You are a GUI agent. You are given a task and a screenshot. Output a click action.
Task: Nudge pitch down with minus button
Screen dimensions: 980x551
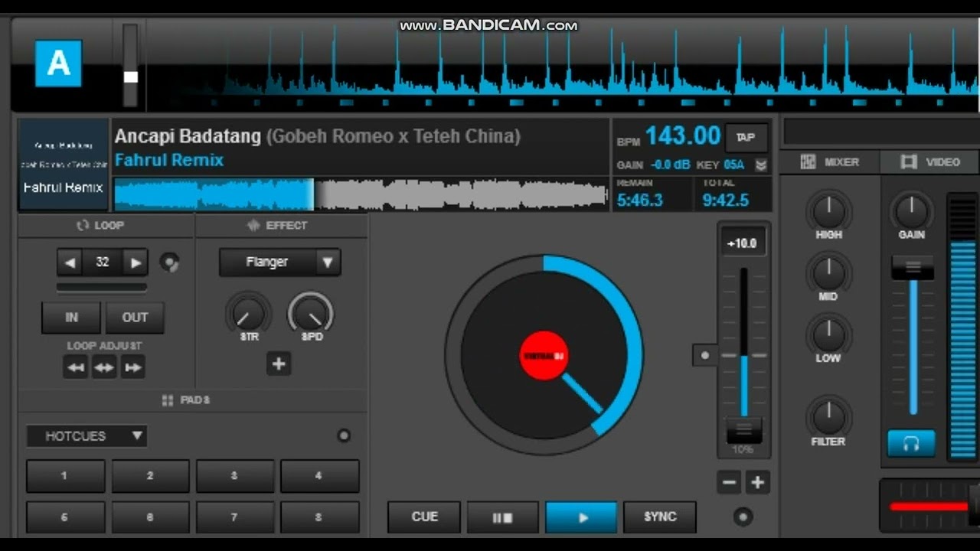coord(730,483)
